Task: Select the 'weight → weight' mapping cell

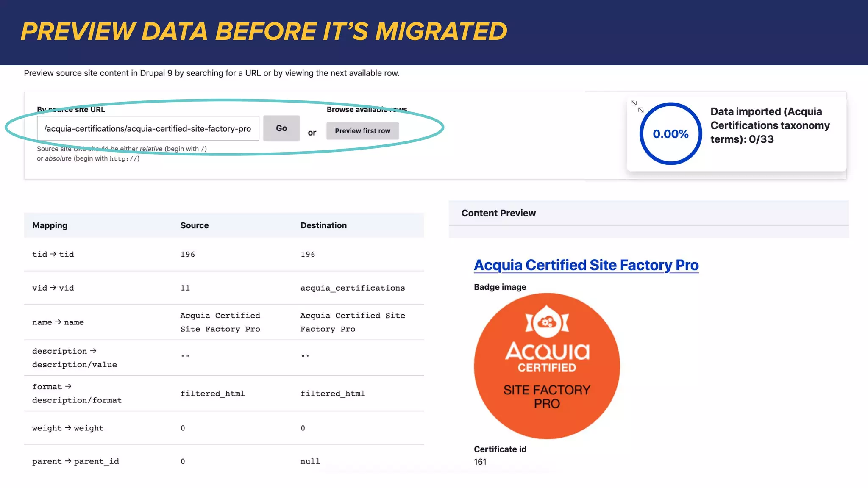Action: point(68,428)
